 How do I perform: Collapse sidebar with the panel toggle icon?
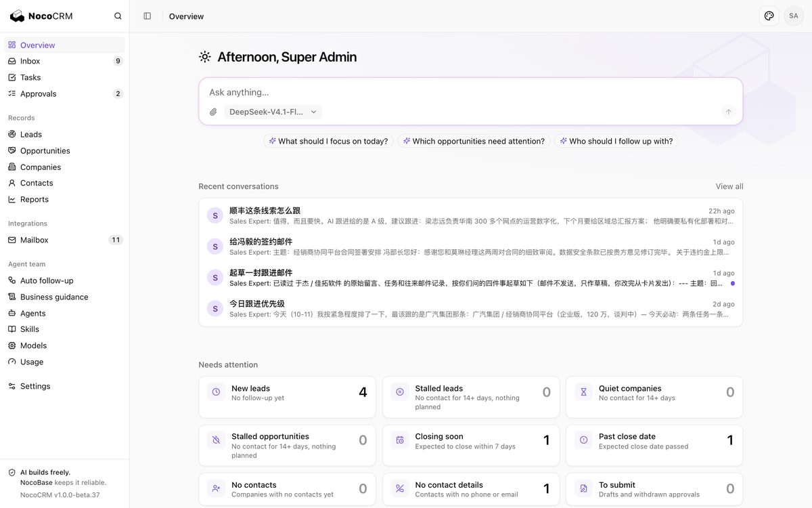click(148, 16)
